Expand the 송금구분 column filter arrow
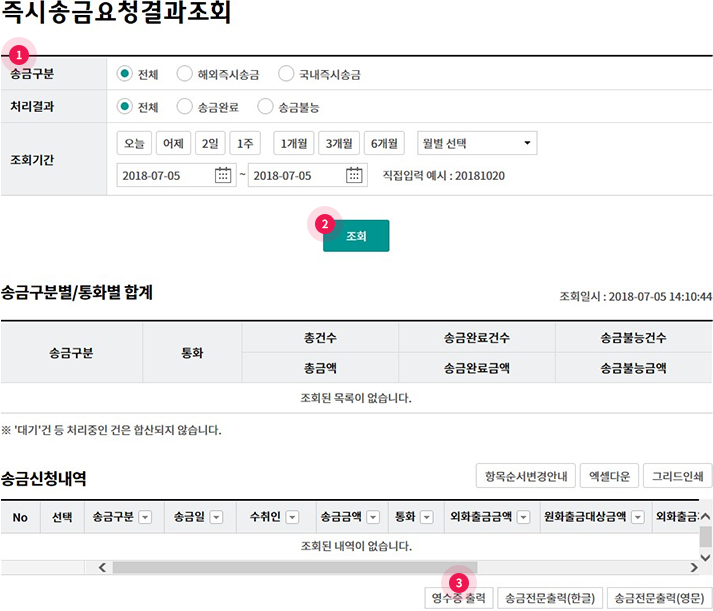713x611 pixels. 145,517
